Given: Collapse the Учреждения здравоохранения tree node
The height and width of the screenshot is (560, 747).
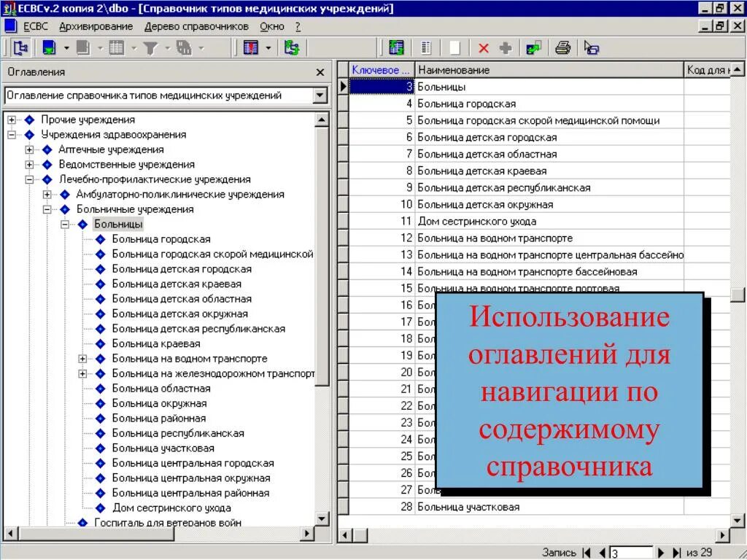Looking at the screenshot, I should point(12,135).
